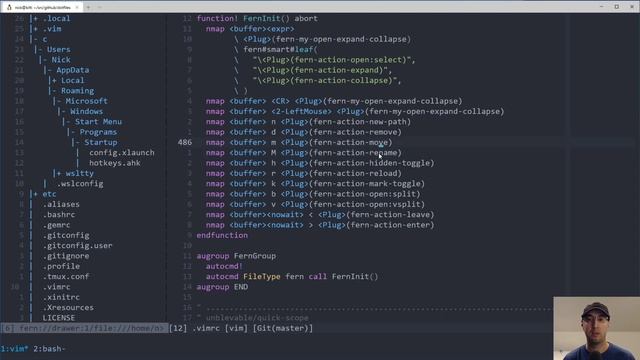Collapse the Microsoft folder
The width and height of the screenshot is (640, 360).
pos(86,101)
